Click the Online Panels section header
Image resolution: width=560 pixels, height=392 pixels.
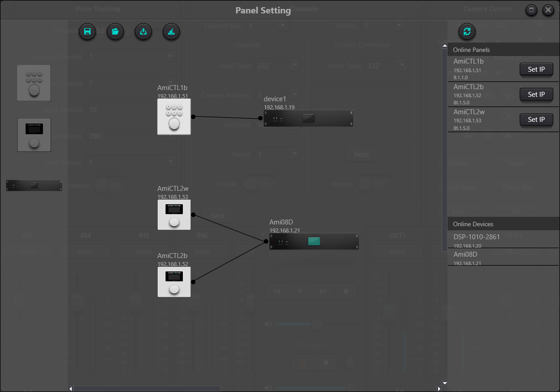click(504, 50)
